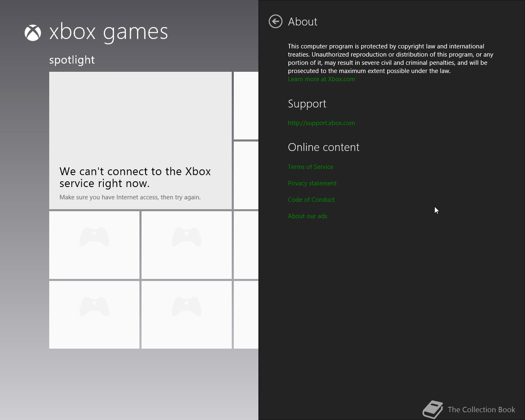Viewport: 525px width, 420px height.
Task: Click the copyright notice paragraph
Action: (390, 59)
